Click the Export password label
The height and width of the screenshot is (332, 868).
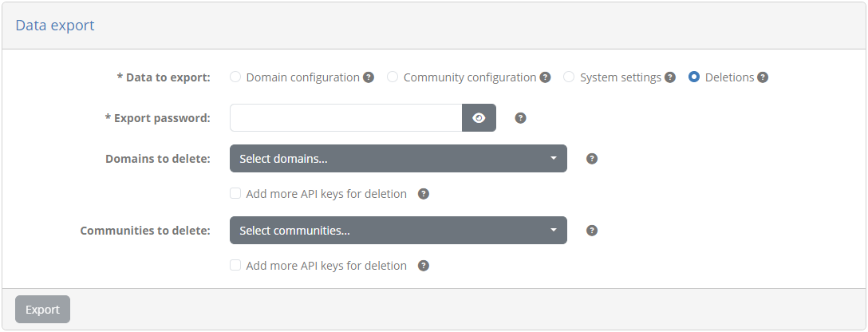(158, 118)
